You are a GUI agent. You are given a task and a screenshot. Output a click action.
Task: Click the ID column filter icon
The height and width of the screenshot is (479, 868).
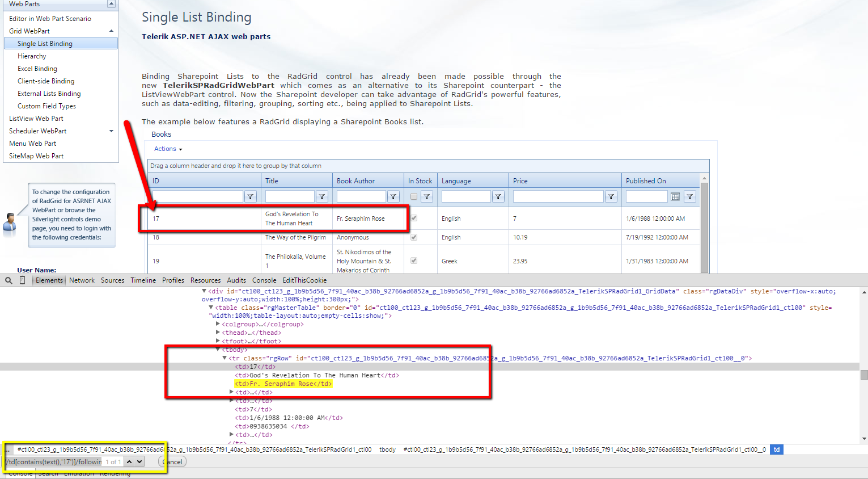[x=251, y=196]
